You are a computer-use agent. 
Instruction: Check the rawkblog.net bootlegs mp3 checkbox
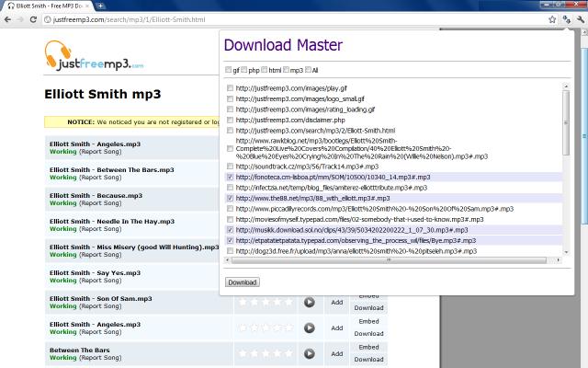[230, 149]
